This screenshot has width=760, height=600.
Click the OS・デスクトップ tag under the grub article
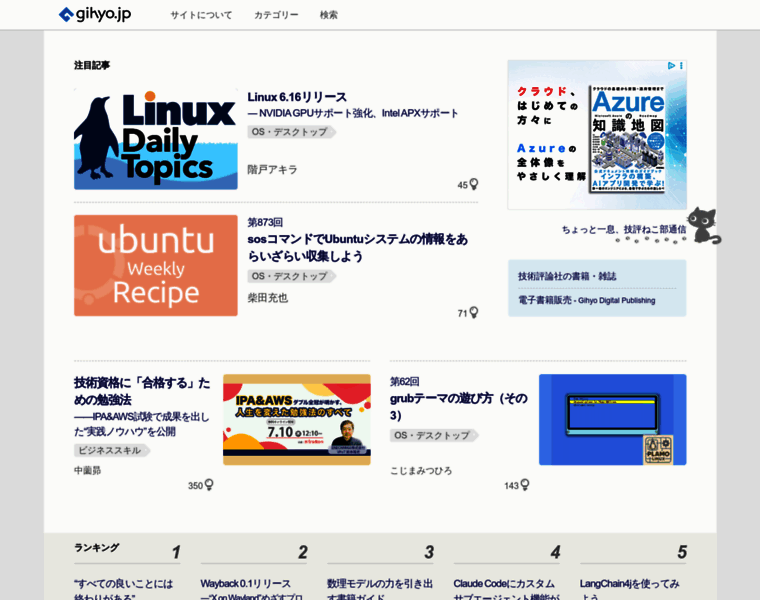[x=434, y=435]
